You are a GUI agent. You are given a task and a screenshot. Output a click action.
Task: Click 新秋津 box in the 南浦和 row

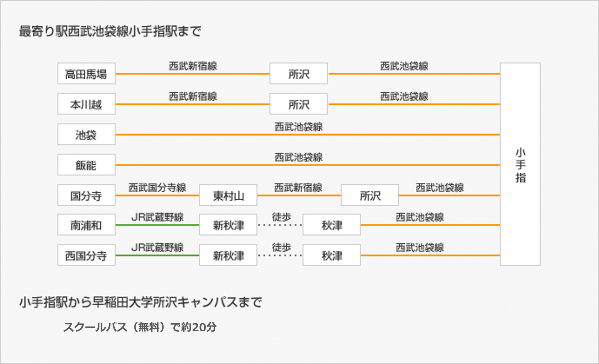228,225
